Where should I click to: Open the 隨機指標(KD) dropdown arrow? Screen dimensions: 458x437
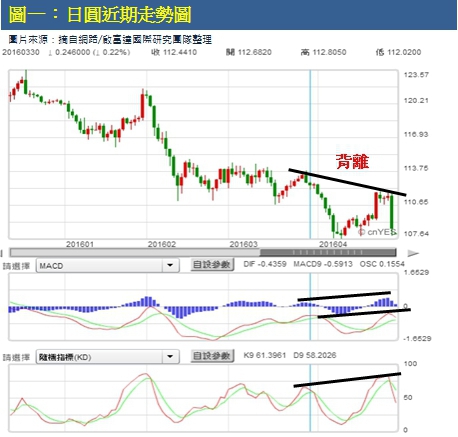tap(170, 356)
